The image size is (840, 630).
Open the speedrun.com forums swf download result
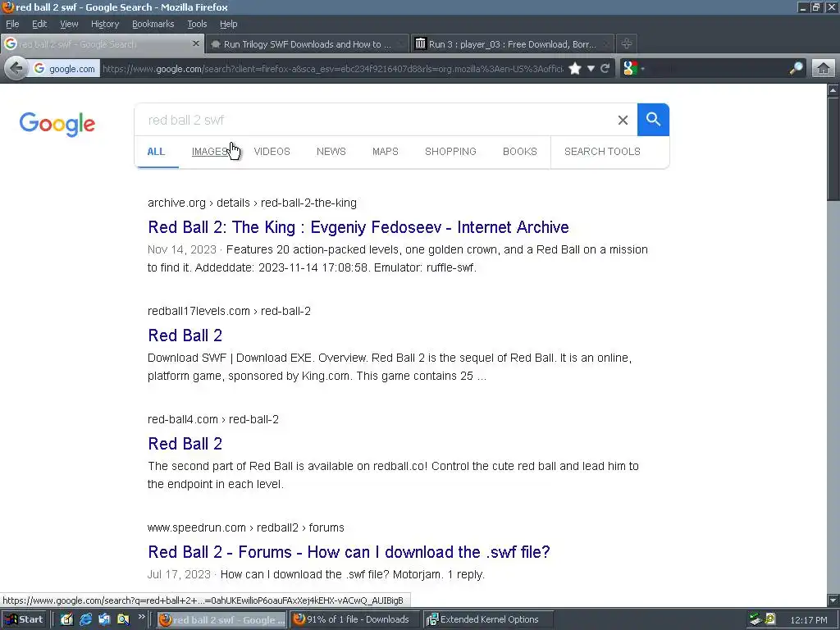[x=349, y=552]
